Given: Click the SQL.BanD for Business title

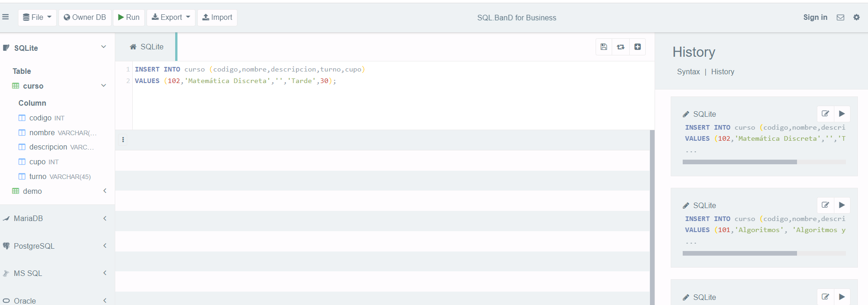Looking at the screenshot, I should coord(517,18).
